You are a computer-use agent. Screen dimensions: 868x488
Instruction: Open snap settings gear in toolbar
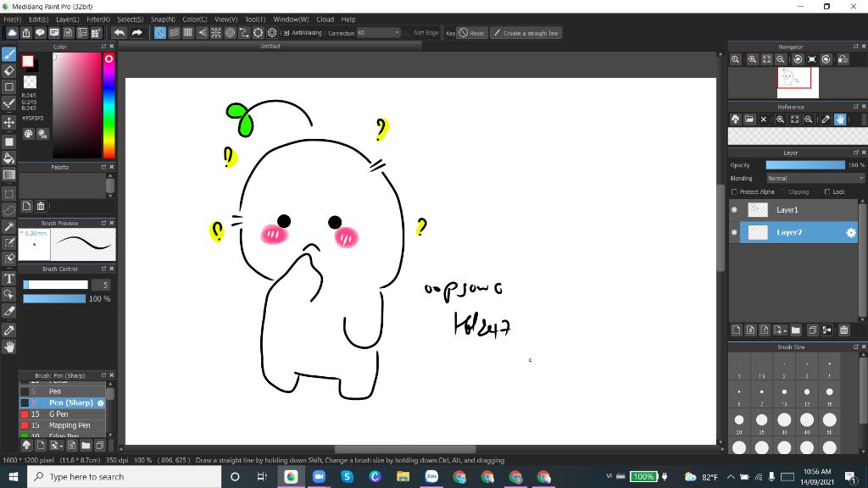point(272,33)
